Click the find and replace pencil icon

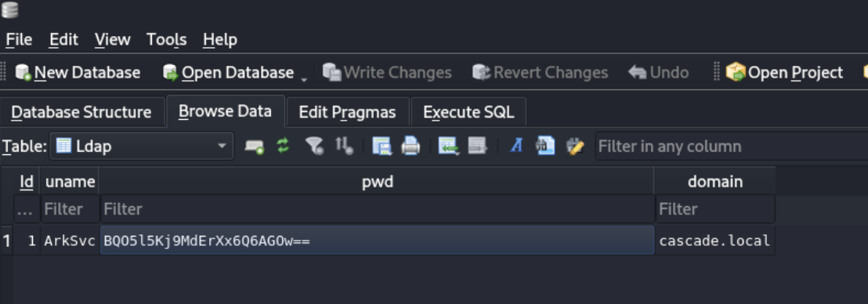point(574,147)
